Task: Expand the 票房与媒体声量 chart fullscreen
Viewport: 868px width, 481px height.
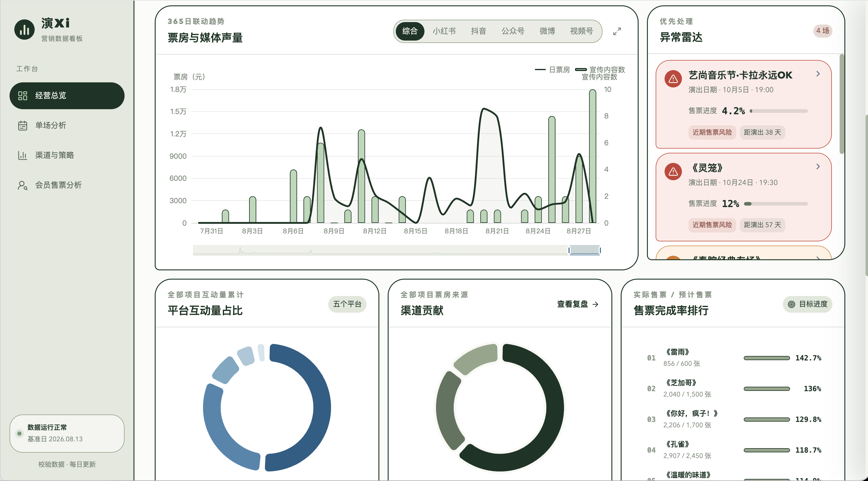Action: (617, 31)
